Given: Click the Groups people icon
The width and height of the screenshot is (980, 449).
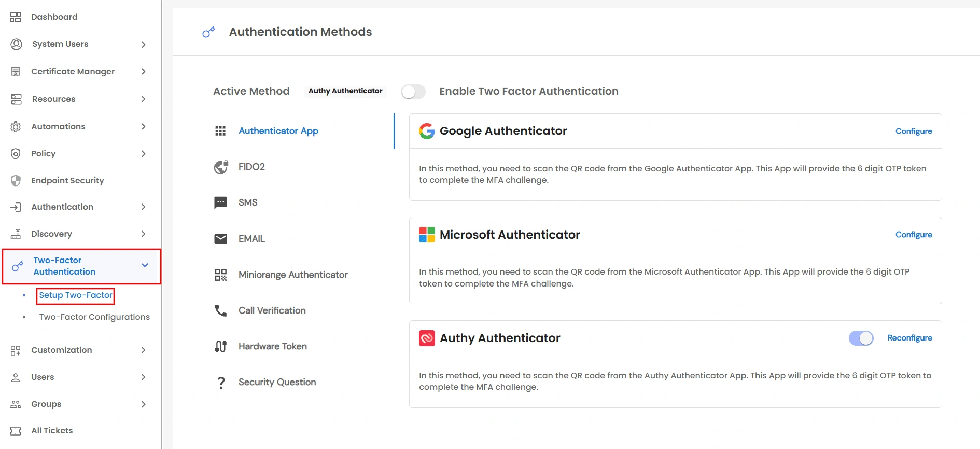Looking at the screenshot, I should pos(16,404).
